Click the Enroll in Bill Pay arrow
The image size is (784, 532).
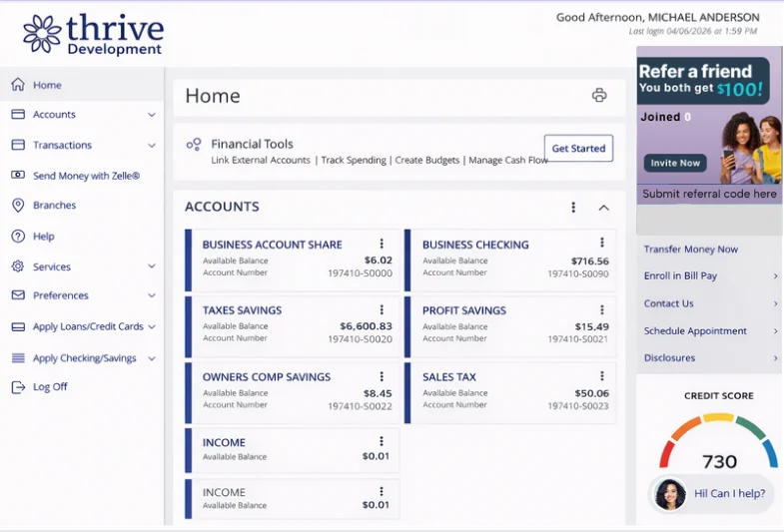click(x=775, y=276)
